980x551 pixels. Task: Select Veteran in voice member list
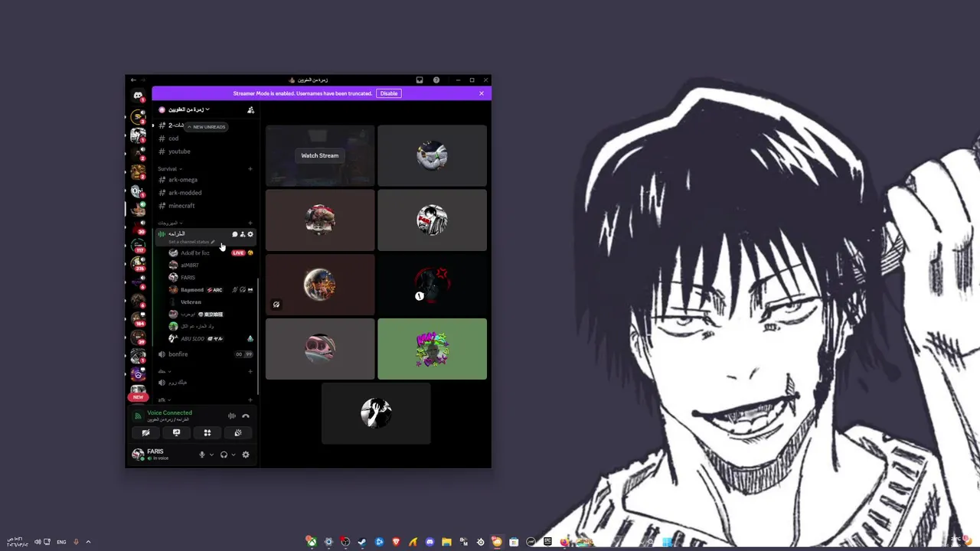pos(191,302)
